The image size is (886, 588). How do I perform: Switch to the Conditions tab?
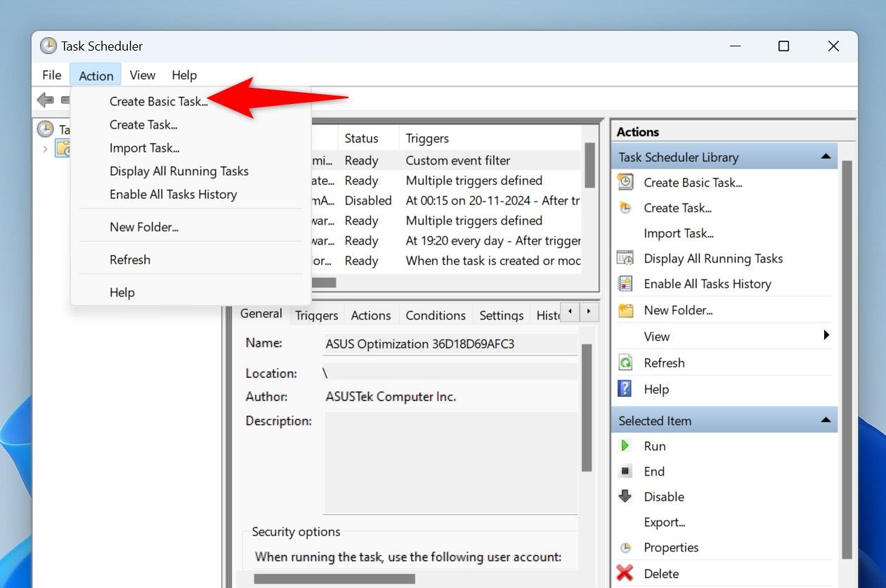436,315
